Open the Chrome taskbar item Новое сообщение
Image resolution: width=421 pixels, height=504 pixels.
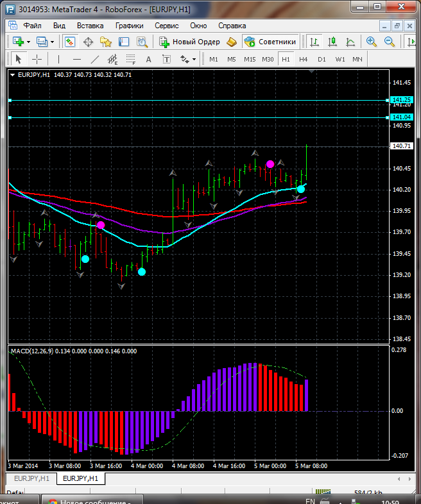pos(92,500)
